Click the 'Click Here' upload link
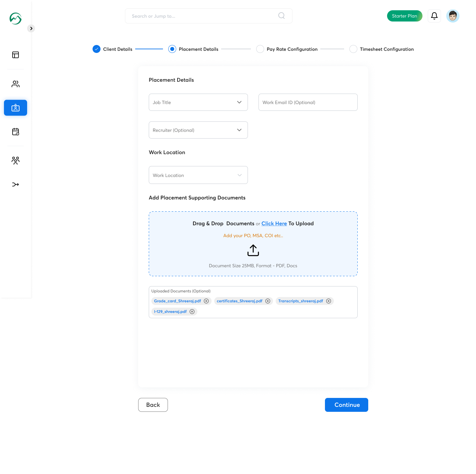The height and width of the screenshot is (474, 476). point(274,224)
